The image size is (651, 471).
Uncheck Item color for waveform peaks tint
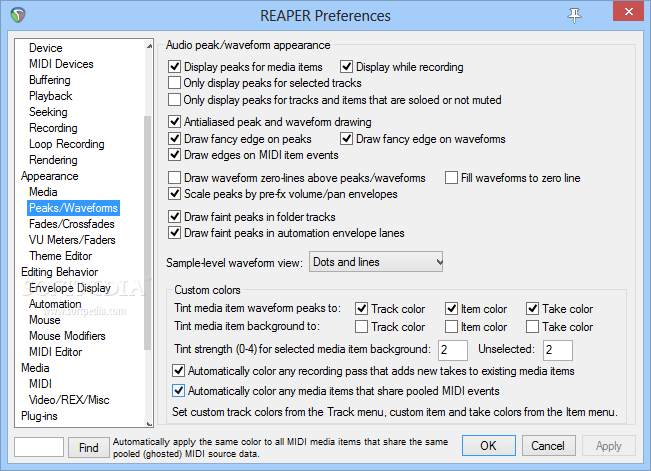point(451,309)
